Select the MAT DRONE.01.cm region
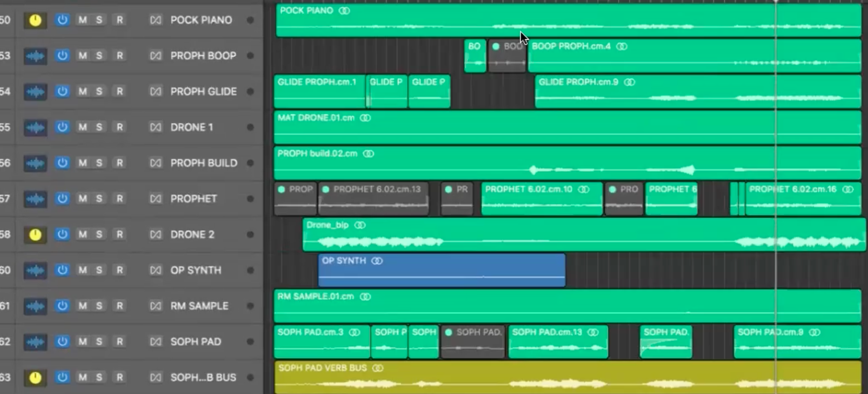The image size is (868, 394). [568, 127]
